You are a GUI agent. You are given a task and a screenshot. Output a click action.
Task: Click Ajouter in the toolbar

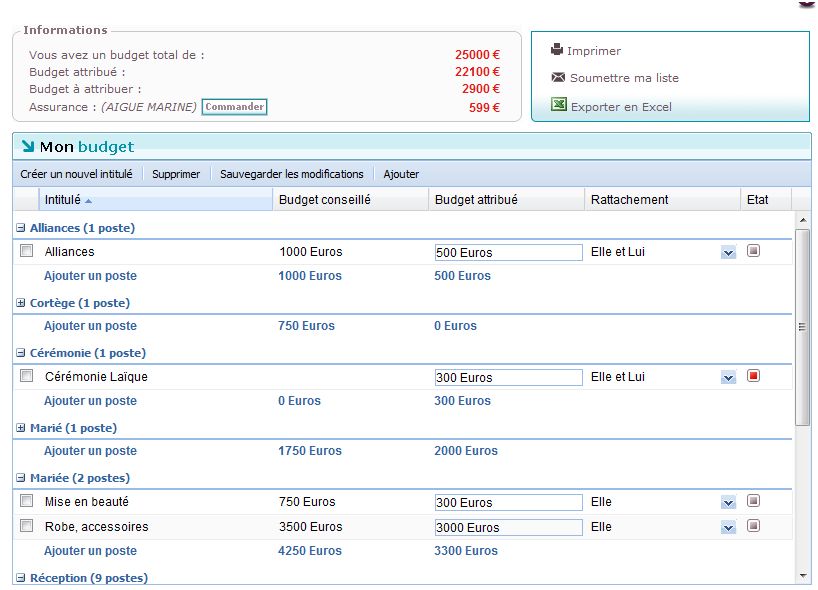click(x=401, y=174)
